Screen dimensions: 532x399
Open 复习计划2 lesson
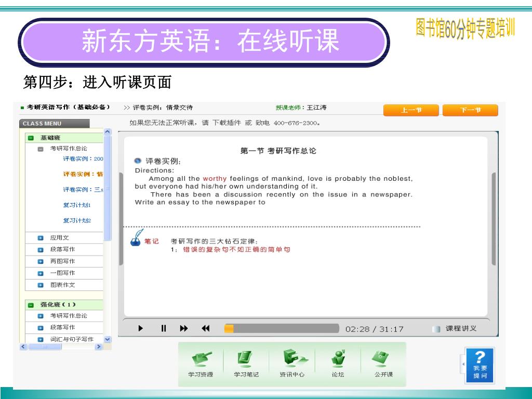(77, 220)
